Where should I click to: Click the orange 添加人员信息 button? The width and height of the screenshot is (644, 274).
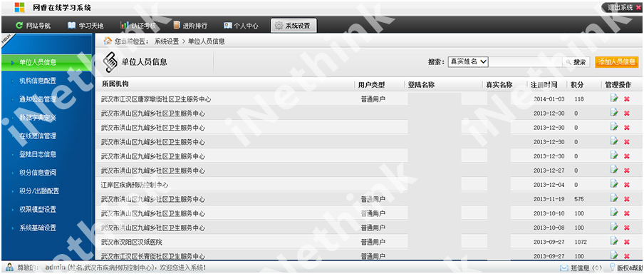616,62
